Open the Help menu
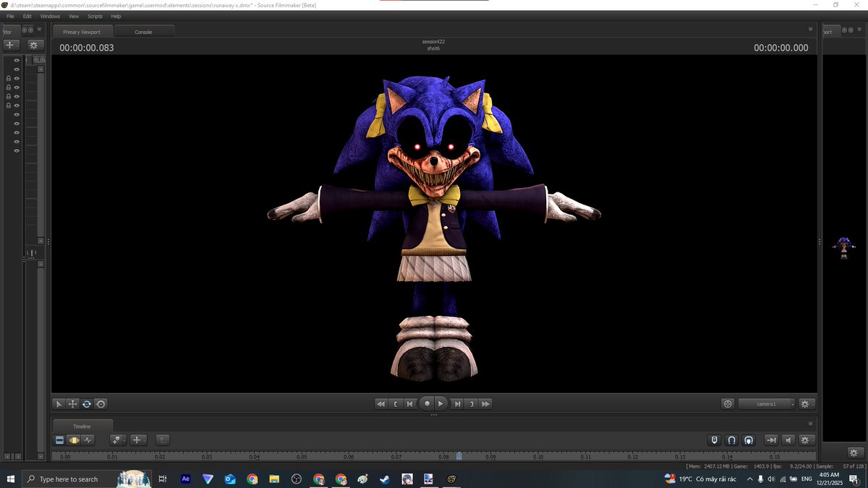The width and height of the screenshot is (868, 488). (x=116, y=16)
